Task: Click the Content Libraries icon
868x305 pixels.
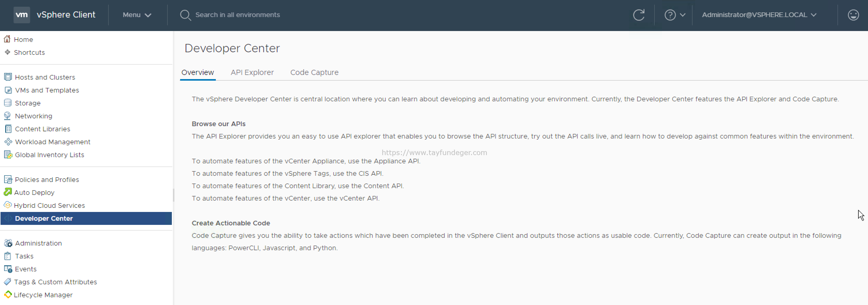Action: pos(8,129)
